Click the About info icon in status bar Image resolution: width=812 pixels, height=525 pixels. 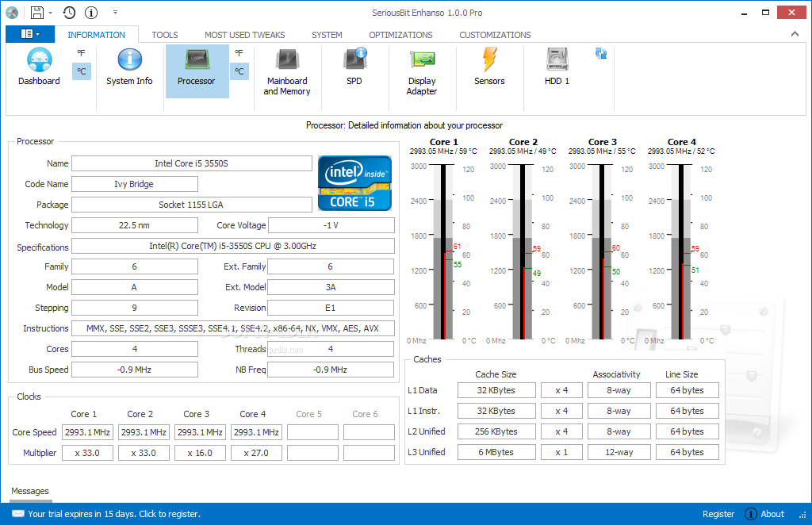[x=751, y=514]
